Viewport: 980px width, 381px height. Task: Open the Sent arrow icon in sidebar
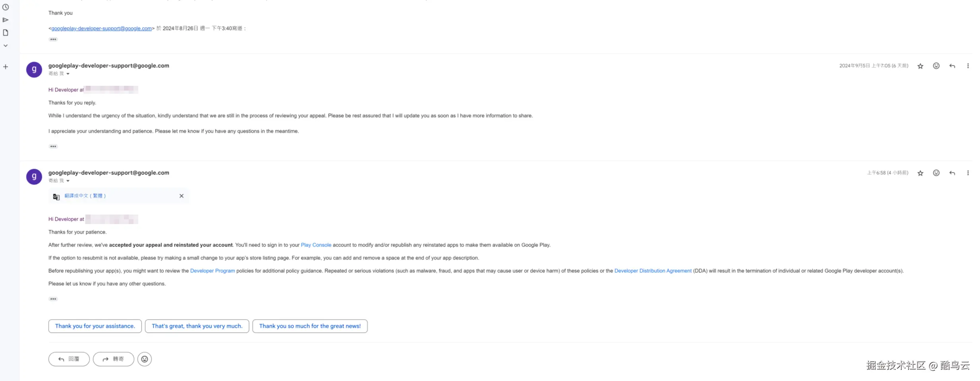pyautogui.click(x=6, y=20)
